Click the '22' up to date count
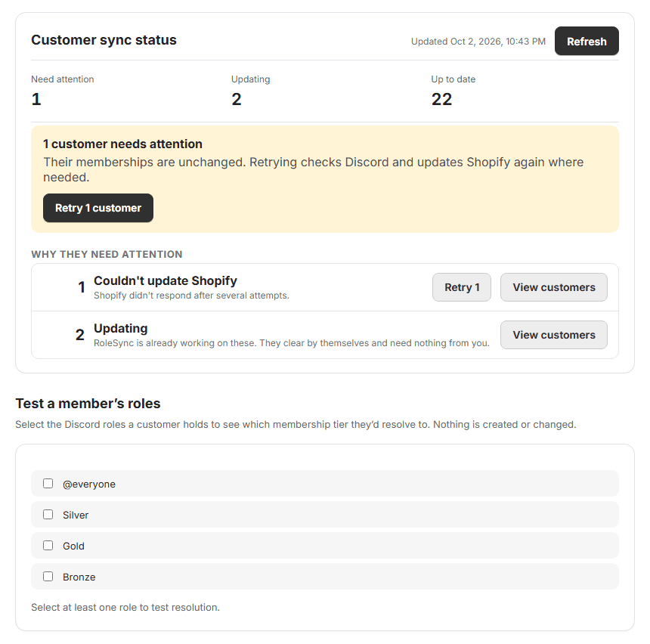The width and height of the screenshot is (650, 644). [441, 99]
